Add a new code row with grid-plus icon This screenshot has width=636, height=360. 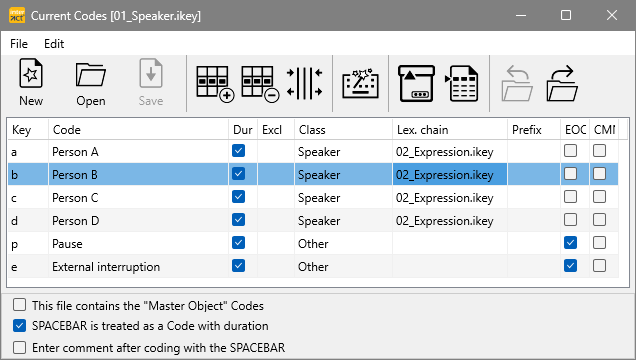click(x=215, y=84)
